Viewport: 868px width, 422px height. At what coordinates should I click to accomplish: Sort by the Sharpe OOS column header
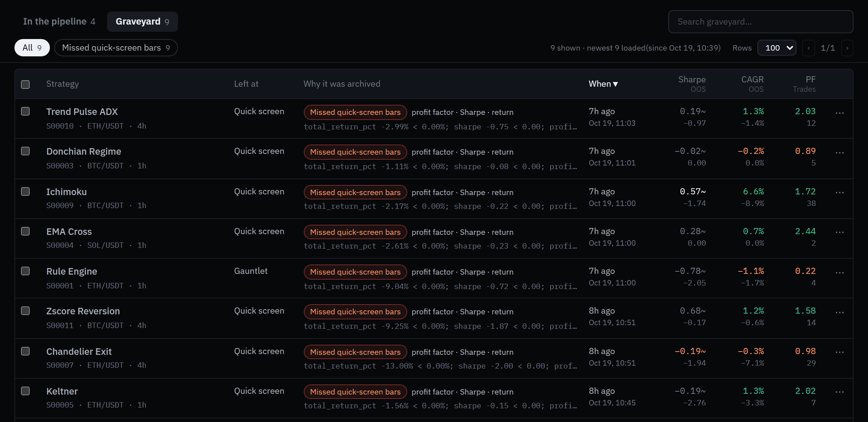[692, 84]
